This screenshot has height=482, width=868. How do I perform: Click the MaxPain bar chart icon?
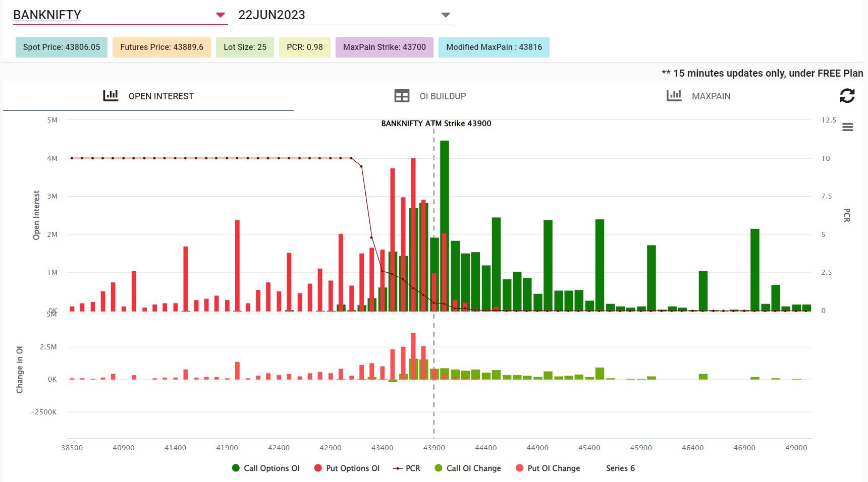pos(674,95)
